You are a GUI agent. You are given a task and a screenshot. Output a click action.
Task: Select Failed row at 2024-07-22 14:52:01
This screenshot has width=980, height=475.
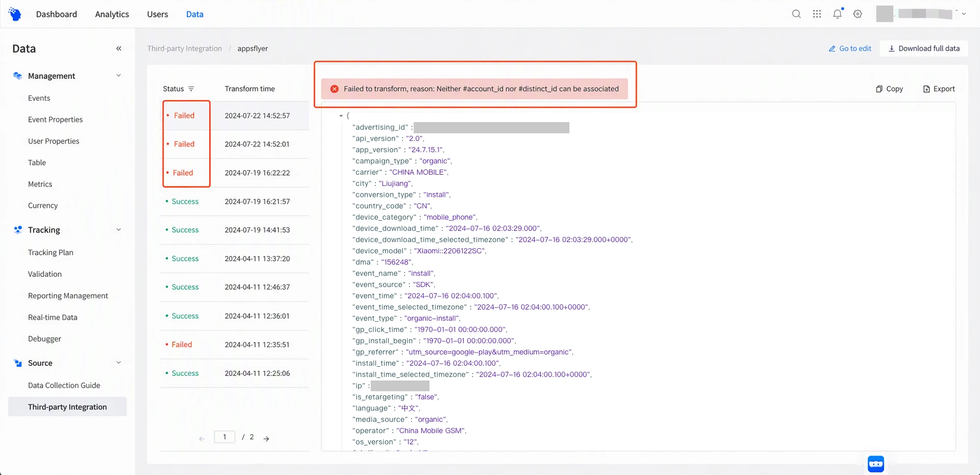234,144
